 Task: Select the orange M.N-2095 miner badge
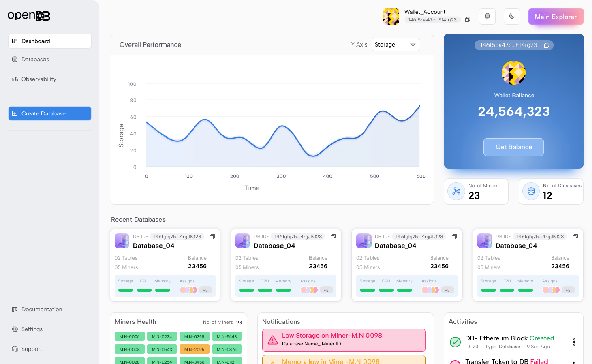pos(194,349)
